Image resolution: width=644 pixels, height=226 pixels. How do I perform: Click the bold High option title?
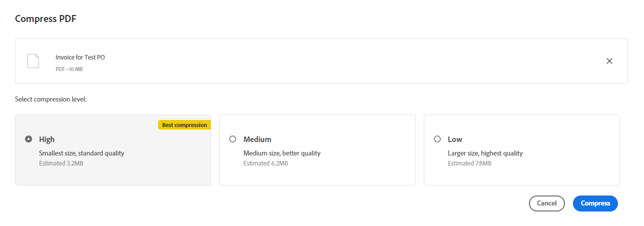pos(47,139)
